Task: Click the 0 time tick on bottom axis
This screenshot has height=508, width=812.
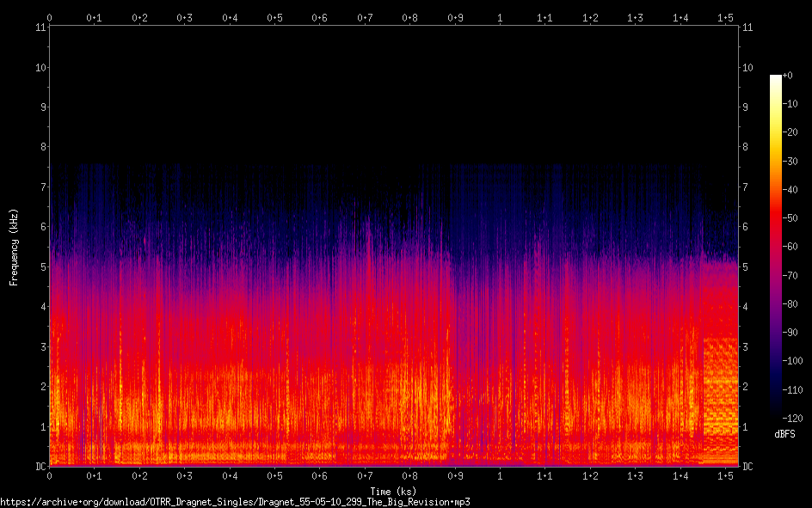Action: pos(50,476)
